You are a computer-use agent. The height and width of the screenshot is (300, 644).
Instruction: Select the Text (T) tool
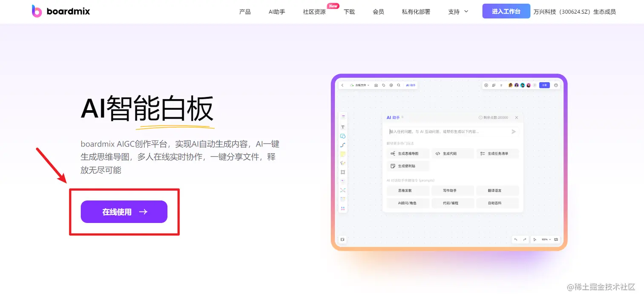click(x=343, y=127)
